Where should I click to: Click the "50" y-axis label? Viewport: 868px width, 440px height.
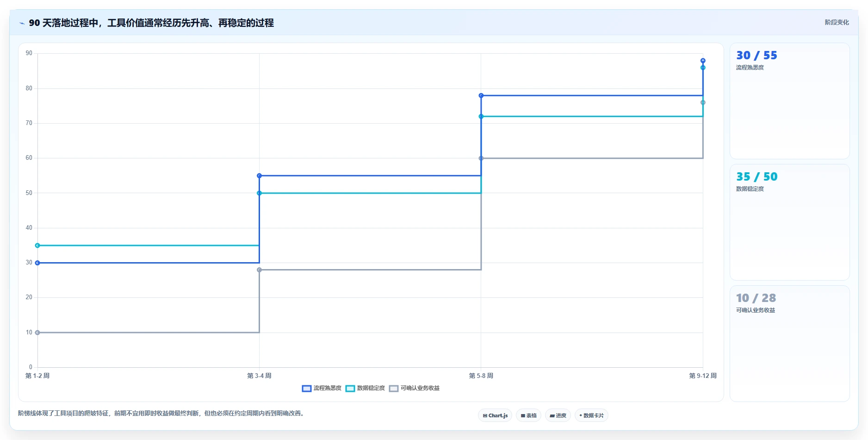click(29, 193)
